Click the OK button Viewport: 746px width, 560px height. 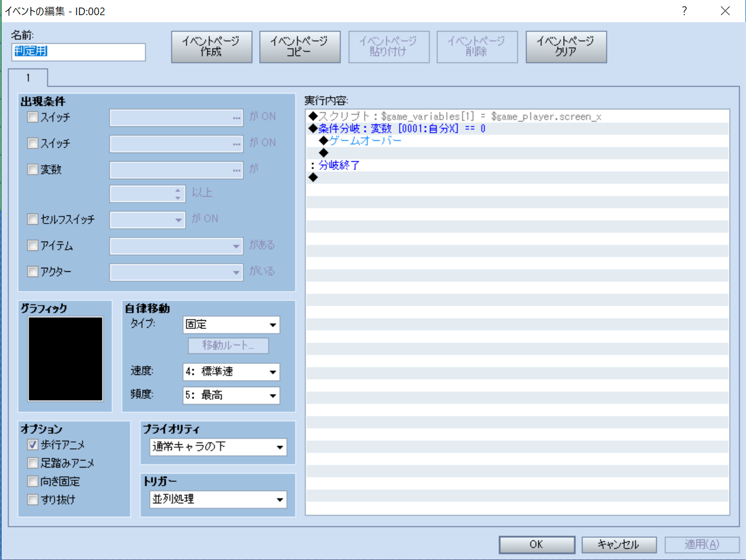point(537,544)
